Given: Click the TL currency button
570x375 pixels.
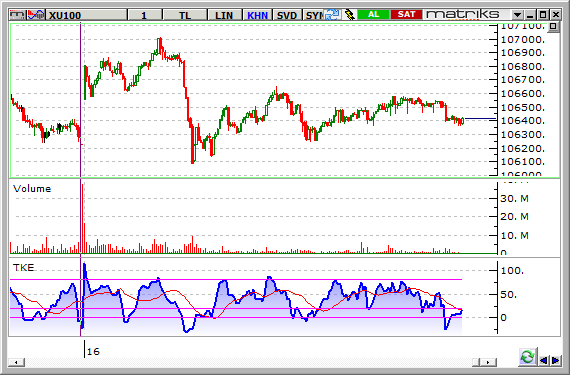Looking at the screenshot, I should click(x=185, y=15).
